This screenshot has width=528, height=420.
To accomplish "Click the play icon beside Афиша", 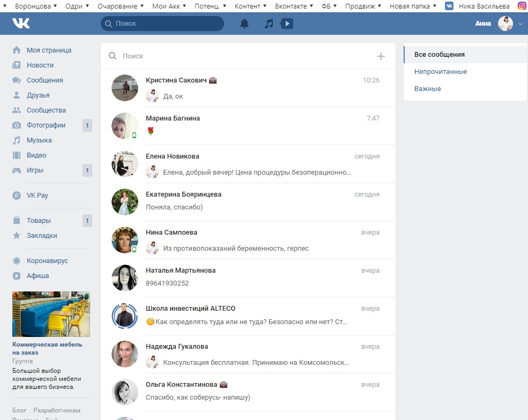I will pyautogui.click(x=17, y=275).
